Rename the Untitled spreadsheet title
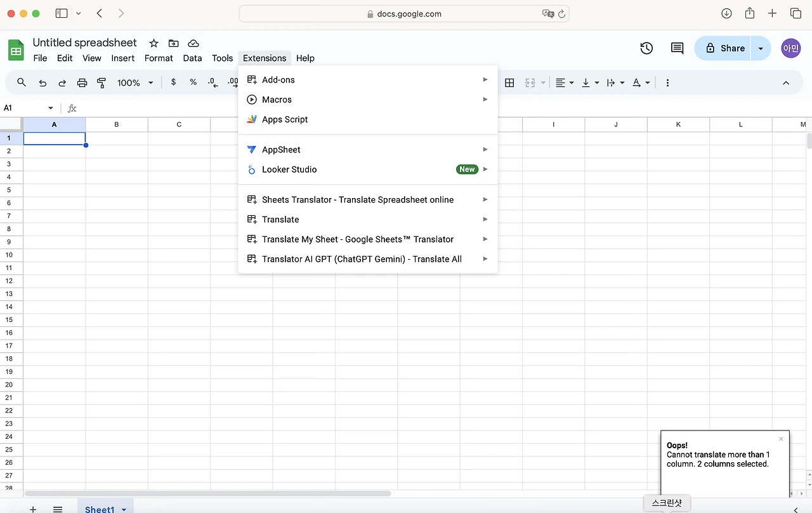Image resolution: width=812 pixels, height=513 pixels. tap(85, 43)
